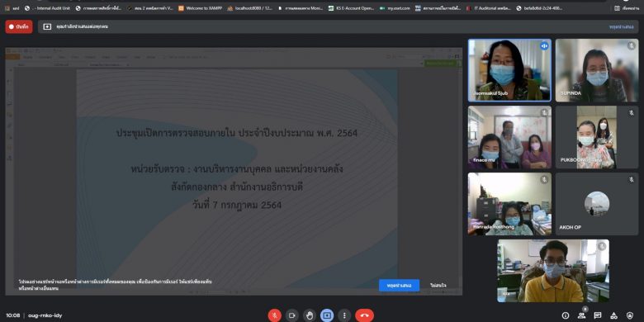Open host controls shield icon
This screenshot has width=644, height=322.
630,315
